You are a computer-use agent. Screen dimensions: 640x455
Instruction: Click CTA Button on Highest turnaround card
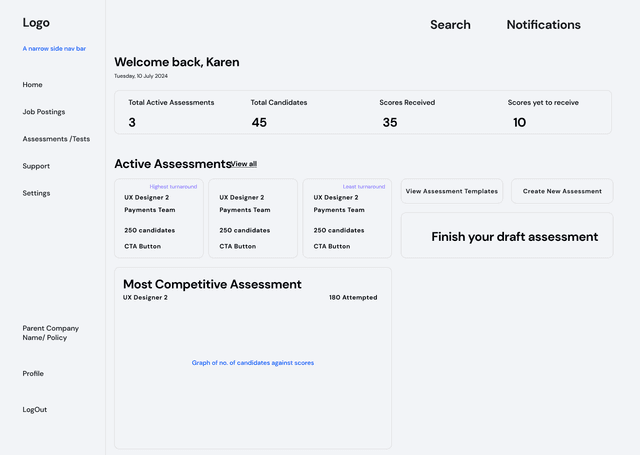point(142,246)
